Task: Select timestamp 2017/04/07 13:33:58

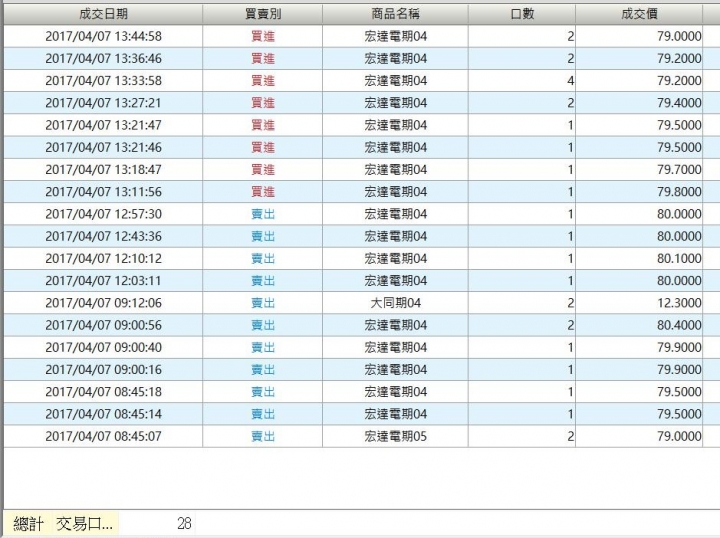Action: tap(103, 81)
